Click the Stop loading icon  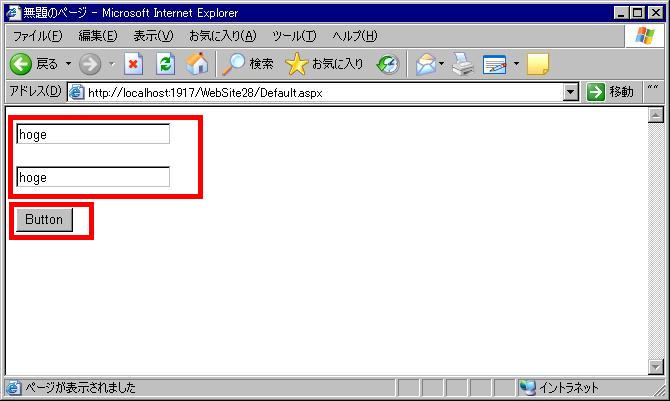click(x=133, y=64)
